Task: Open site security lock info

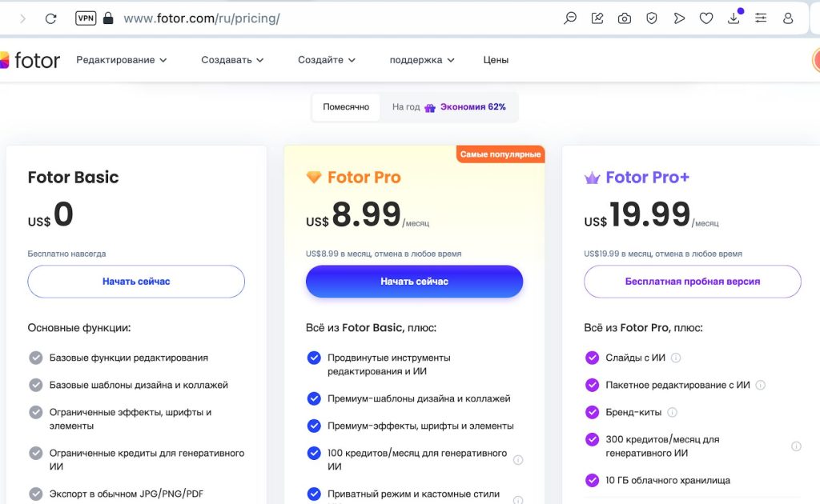Action: tap(108, 18)
